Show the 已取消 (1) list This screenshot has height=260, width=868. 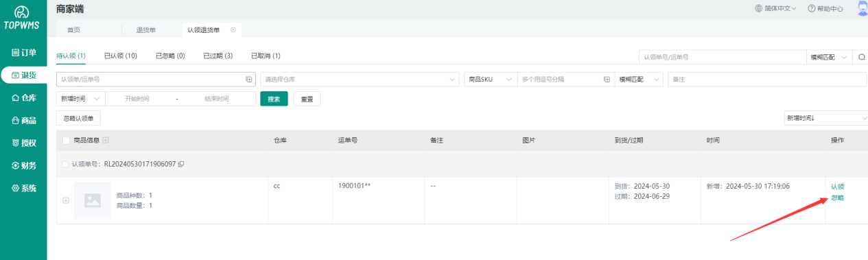pos(266,56)
